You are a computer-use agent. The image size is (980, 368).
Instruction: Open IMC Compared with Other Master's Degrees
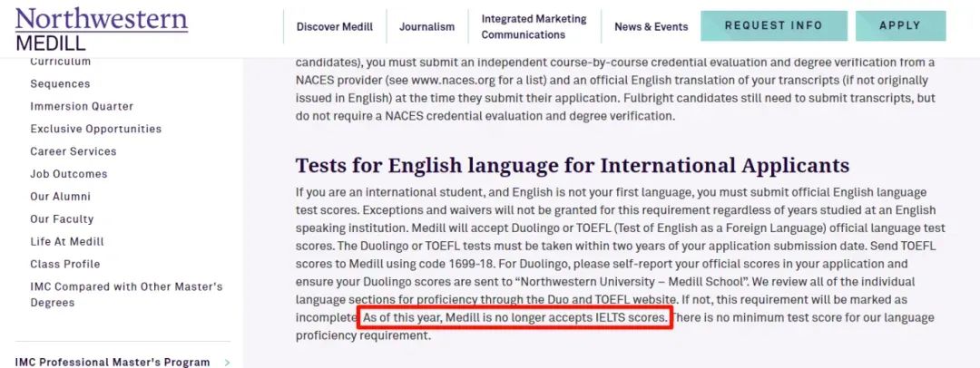[126, 295]
